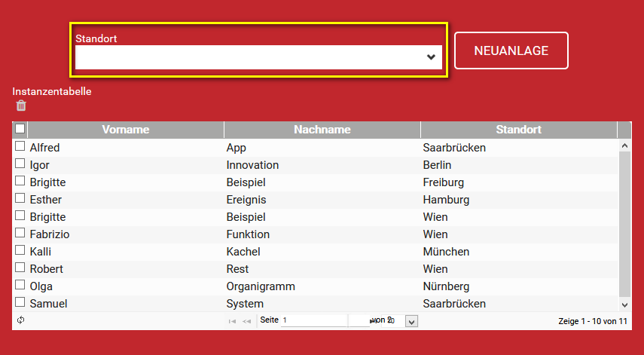Toggle the select-all header checkbox
Screen dimensions: 644x355
click(20, 129)
